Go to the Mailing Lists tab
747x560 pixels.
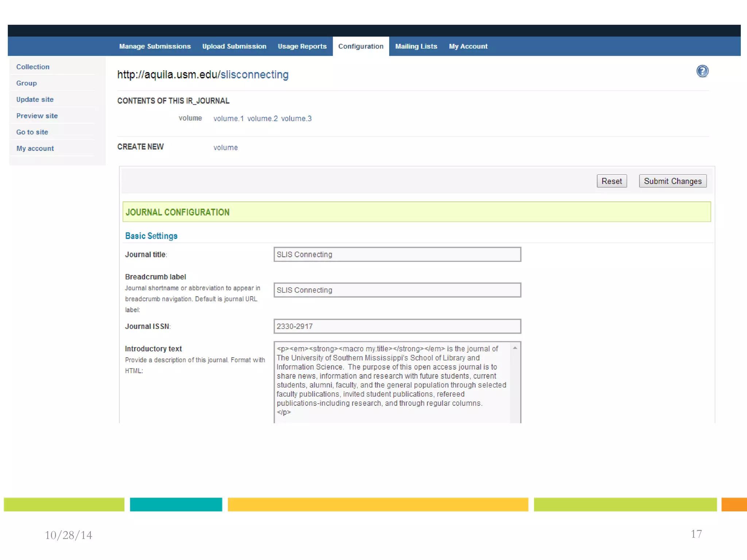(416, 46)
